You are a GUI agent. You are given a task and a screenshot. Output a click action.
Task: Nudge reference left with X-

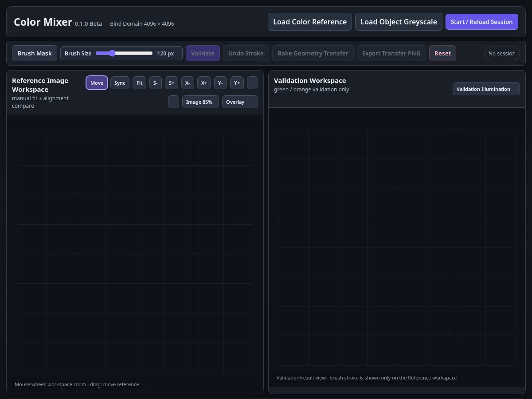[188, 83]
